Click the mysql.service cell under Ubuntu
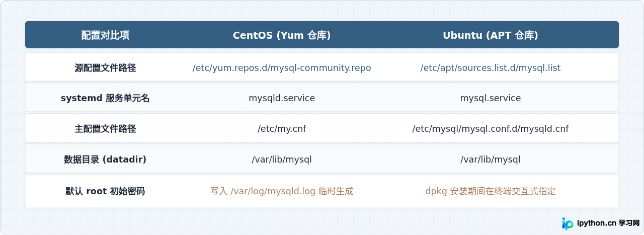The width and height of the screenshot is (644, 235). coord(491,99)
